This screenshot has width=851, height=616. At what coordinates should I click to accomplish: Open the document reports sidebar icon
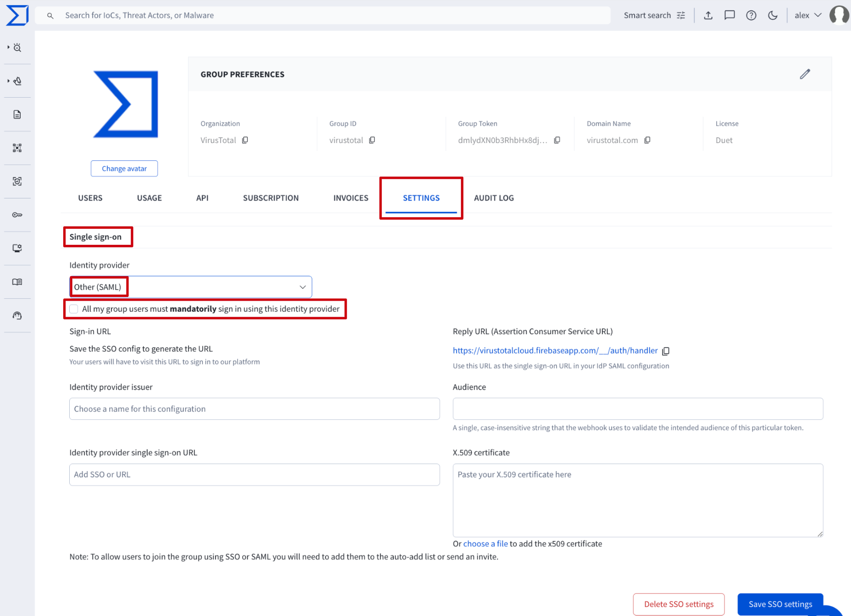point(17,115)
